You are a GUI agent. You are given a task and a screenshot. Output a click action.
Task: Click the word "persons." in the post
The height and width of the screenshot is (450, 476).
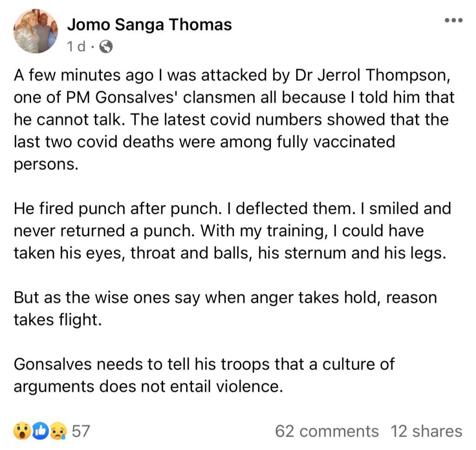[45, 165]
